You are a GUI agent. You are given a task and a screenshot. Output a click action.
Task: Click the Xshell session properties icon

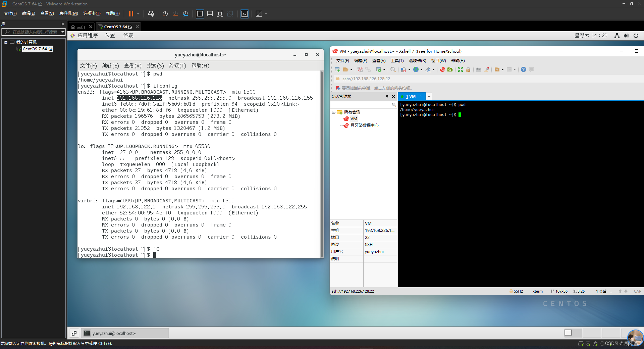tap(379, 69)
